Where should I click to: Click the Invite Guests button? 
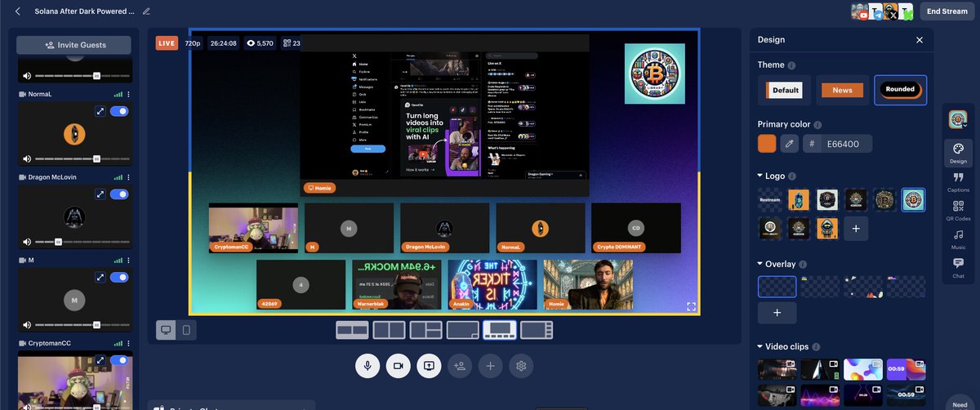tap(73, 45)
